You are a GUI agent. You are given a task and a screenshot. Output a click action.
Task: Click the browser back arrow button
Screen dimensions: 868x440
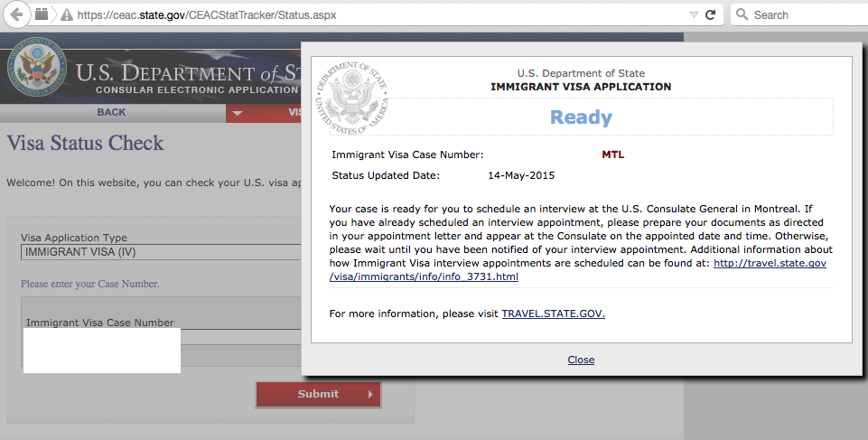coord(17,14)
